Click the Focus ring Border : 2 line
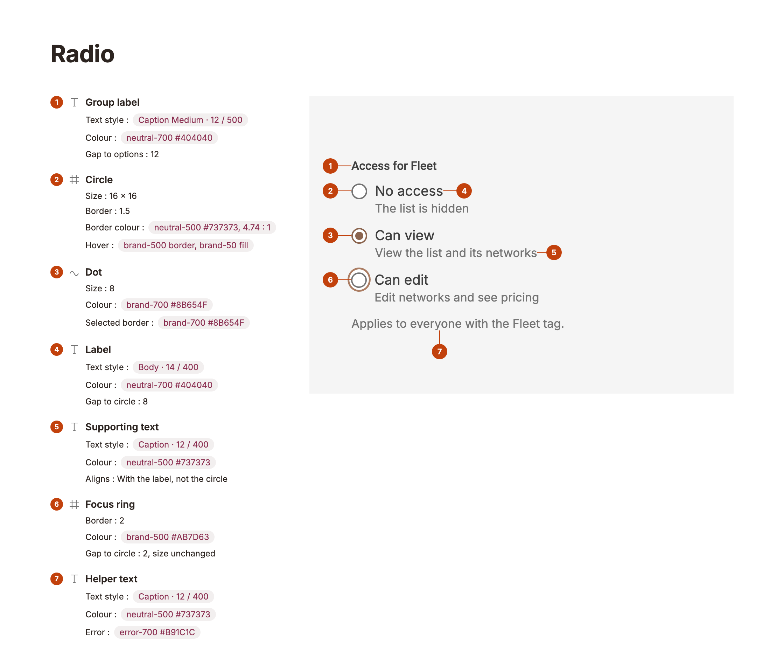 (x=105, y=521)
